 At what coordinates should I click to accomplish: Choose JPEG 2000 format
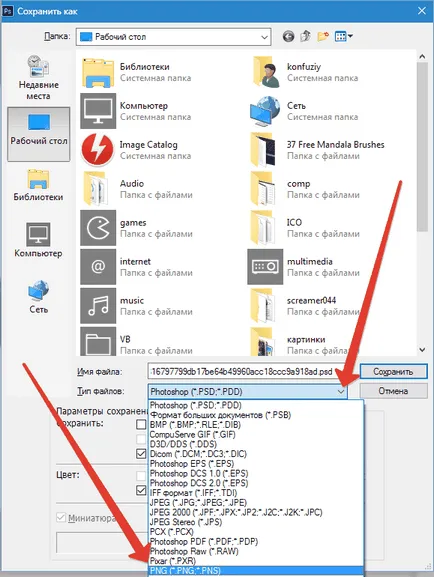255,512
